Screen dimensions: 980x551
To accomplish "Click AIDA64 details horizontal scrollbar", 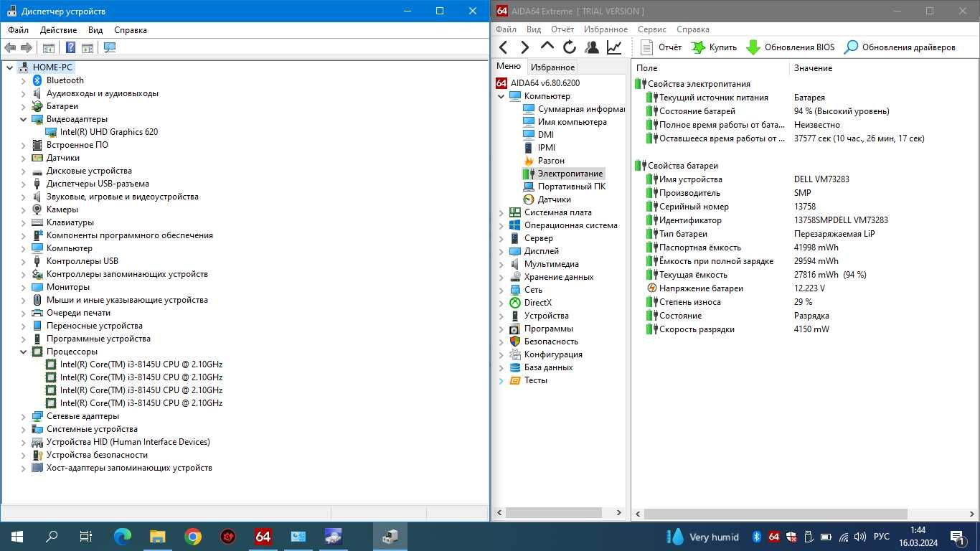I will 776,514.
